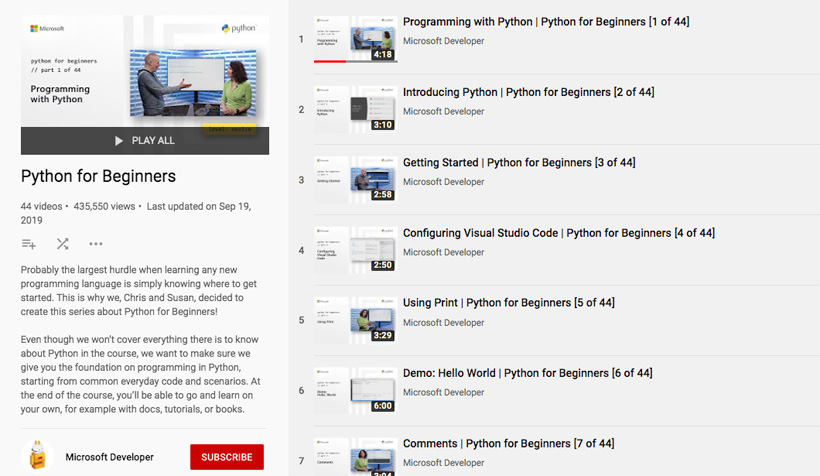Open thumbnail of video 2 with 3:10 duration

coord(356,109)
